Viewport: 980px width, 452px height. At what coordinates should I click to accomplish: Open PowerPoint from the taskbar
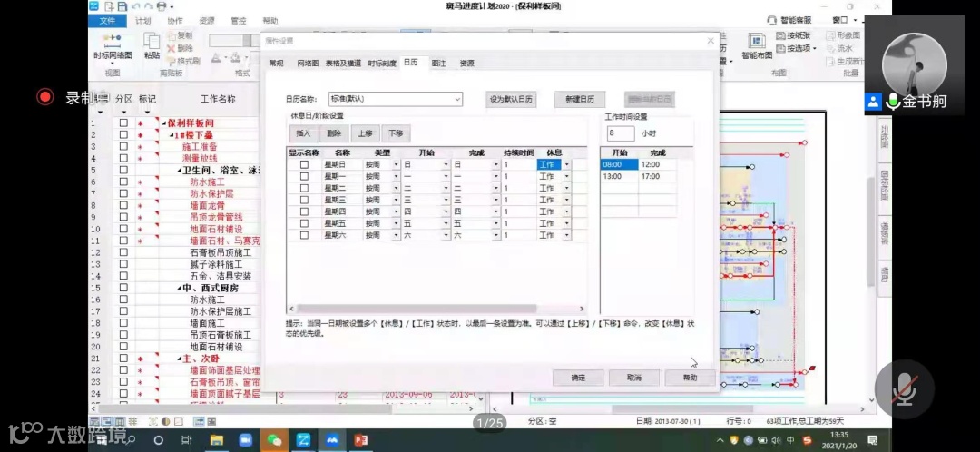pyautogui.click(x=360, y=440)
